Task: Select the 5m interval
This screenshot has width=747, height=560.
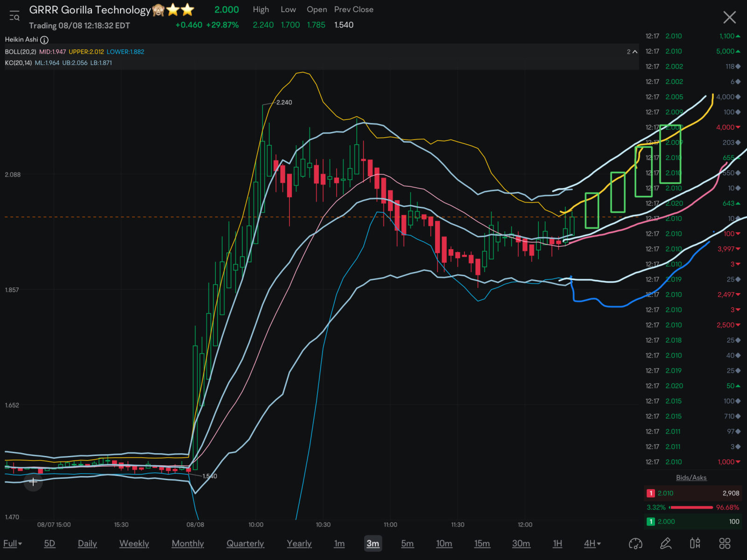Action: pos(407,543)
